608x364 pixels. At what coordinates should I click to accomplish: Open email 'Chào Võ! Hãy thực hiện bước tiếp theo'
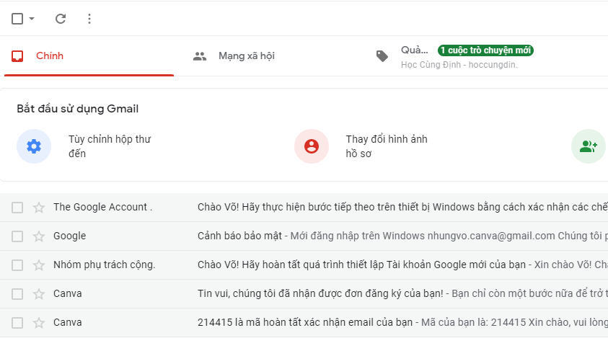pos(402,207)
